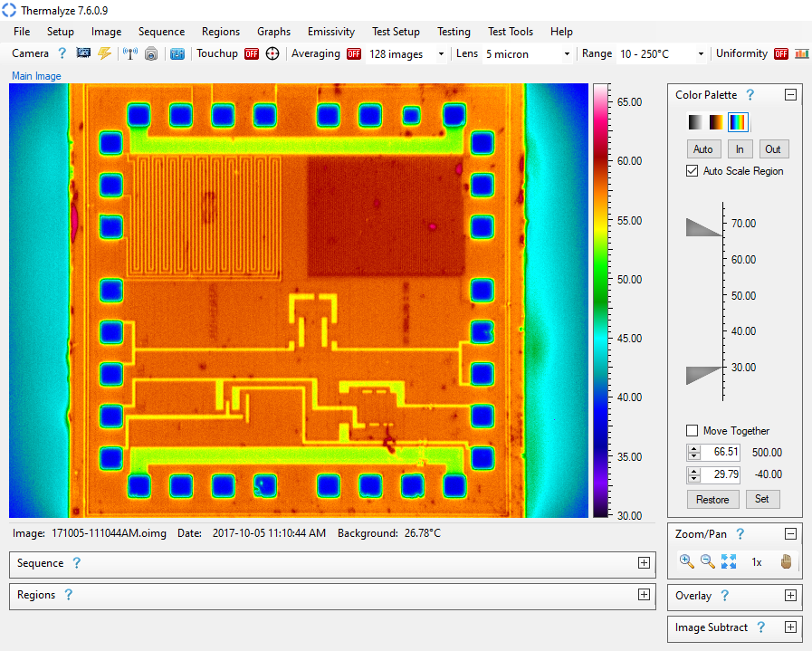Image resolution: width=812 pixels, height=651 pixels.
Task: Toggle the Touchup OFF switch
Action: point(252,53)
